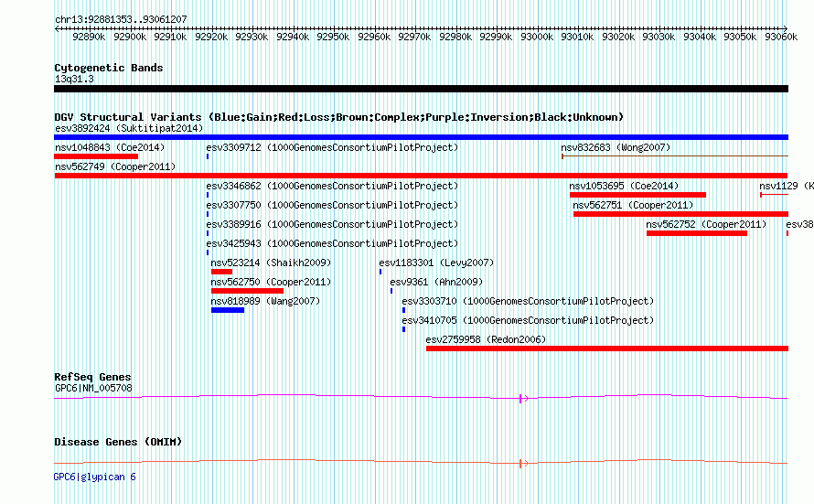Open the Disease Genes (OMIM) track title
The width and height of the screenshot is (814, 504).
point(118,442)
